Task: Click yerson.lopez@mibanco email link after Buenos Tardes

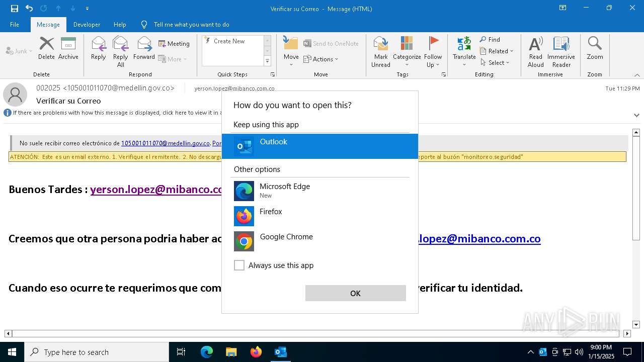Action: tap(156, 190)
